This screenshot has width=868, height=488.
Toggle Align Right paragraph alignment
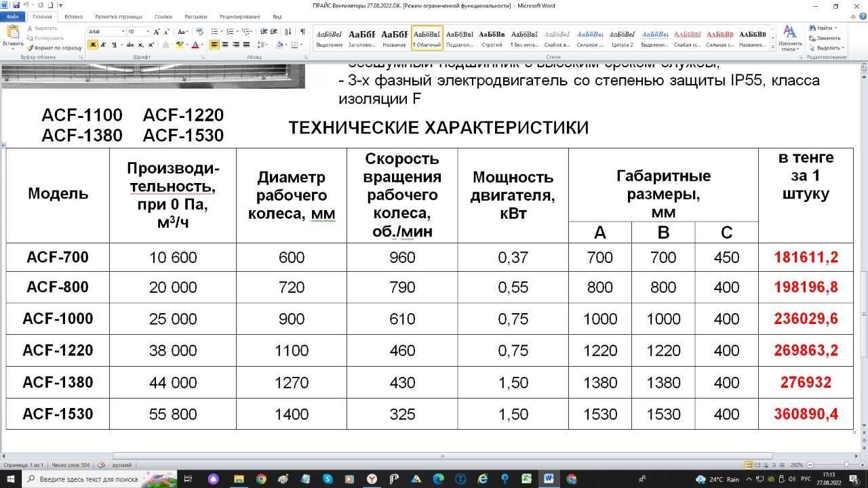[x=236, y=45]
